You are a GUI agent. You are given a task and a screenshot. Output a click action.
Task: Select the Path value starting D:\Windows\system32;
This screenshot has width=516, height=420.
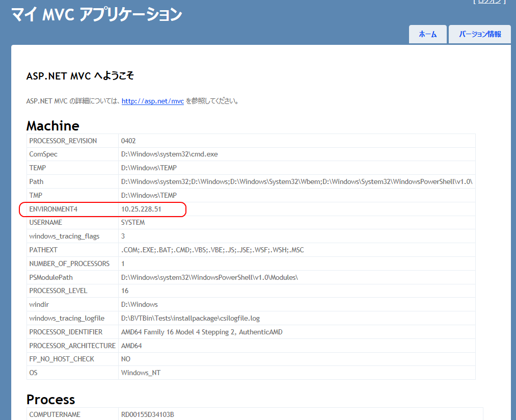pyautogui.click(x=296, y=181)
